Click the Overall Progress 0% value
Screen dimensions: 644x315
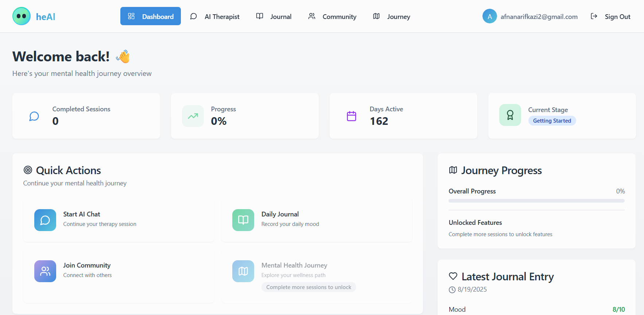pyautogui.click(x=620, y=191)
